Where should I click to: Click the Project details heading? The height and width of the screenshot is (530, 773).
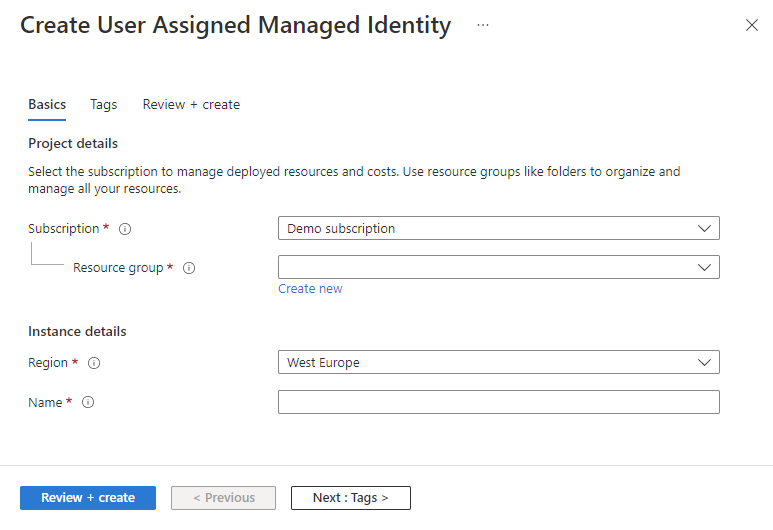point(73,143)
